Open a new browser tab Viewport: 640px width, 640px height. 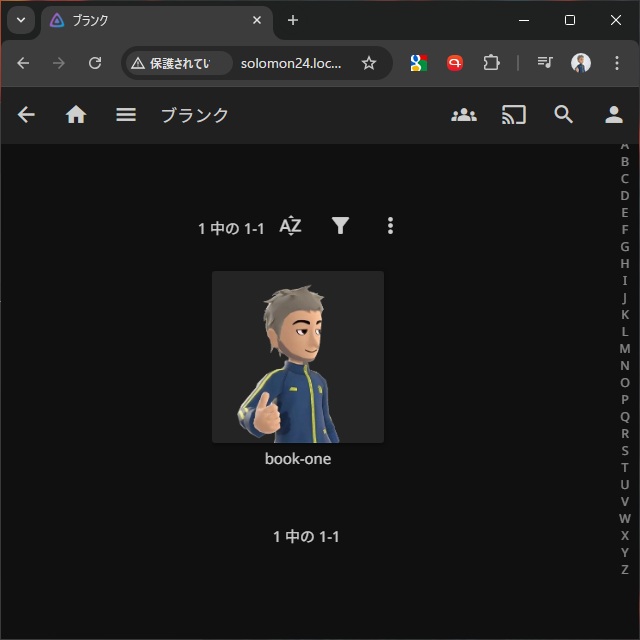(293, 20)
